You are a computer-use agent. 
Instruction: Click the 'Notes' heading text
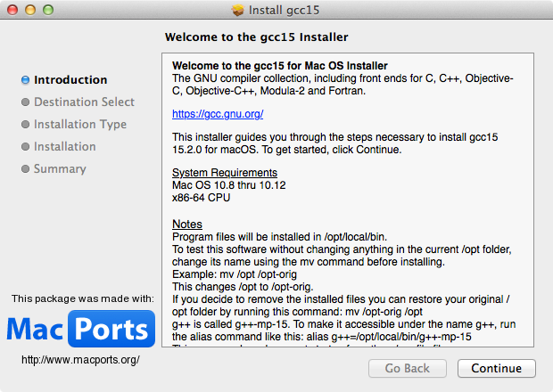pos(187,225)
